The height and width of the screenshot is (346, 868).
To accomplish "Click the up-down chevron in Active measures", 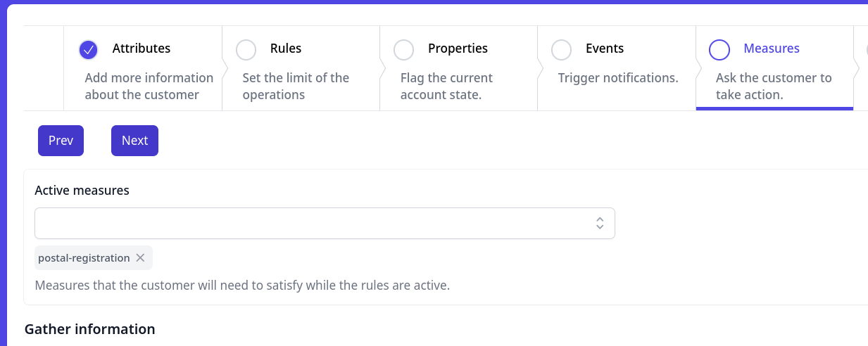I will (x=600, y=223).
